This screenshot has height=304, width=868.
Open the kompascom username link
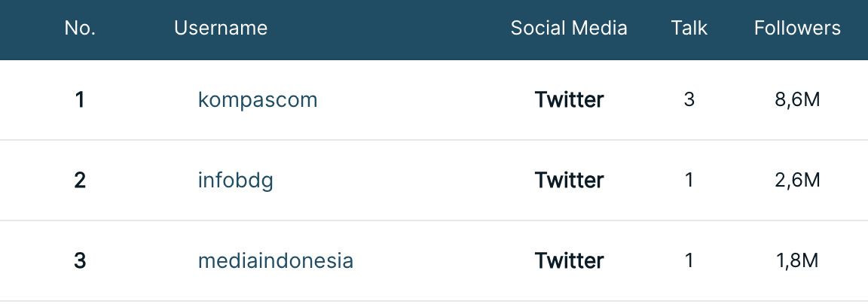(x=258, y=100)
